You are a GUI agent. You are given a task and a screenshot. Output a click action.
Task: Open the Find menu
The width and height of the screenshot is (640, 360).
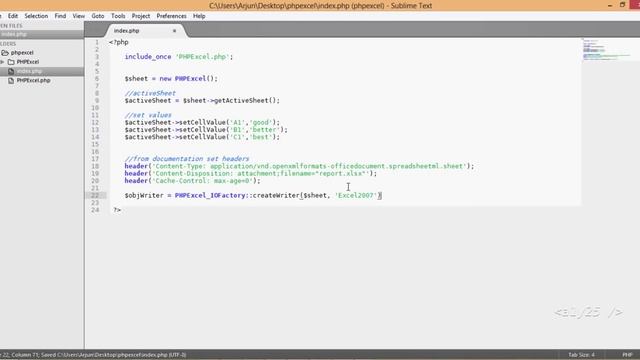[x=60, y=16]
